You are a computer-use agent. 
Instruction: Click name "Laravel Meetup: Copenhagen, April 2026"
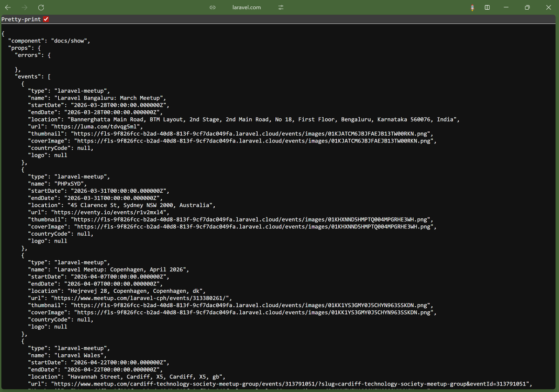[122, 269]
